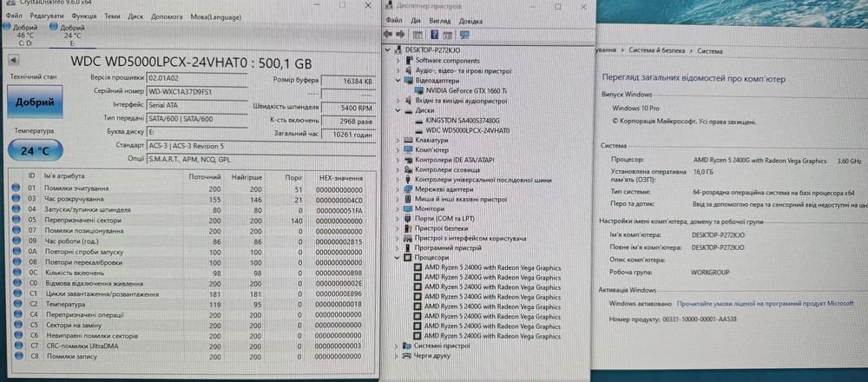This screenshot has height=382, width=868.
Task: Expand Контролери IDE ATA/ATAPI node
Action: pos(398,160)
